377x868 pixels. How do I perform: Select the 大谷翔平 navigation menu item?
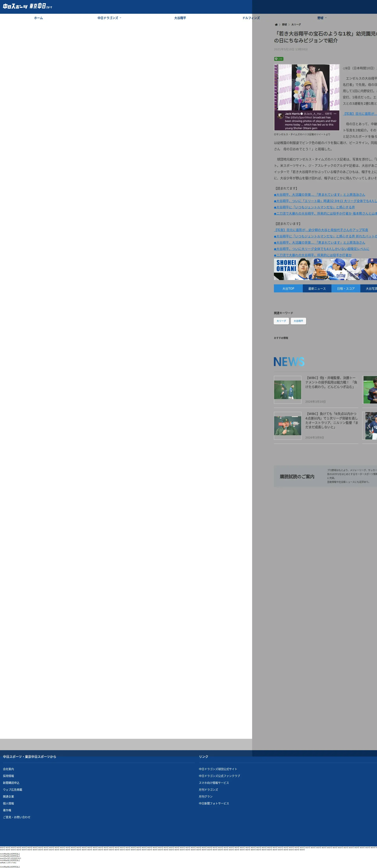[180, 18]
